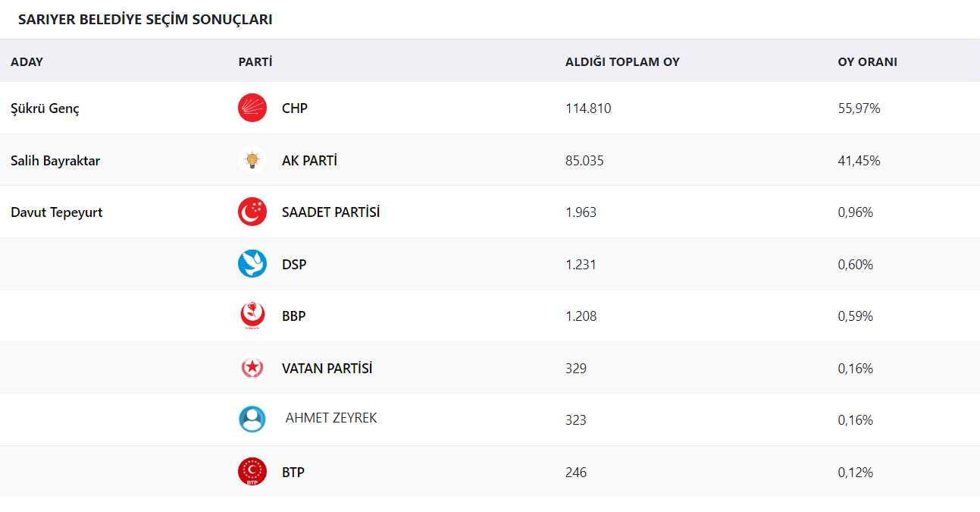Click the BTP party logo icon
980x512 pixels.
pyautogui.click(x=252, y=472)
